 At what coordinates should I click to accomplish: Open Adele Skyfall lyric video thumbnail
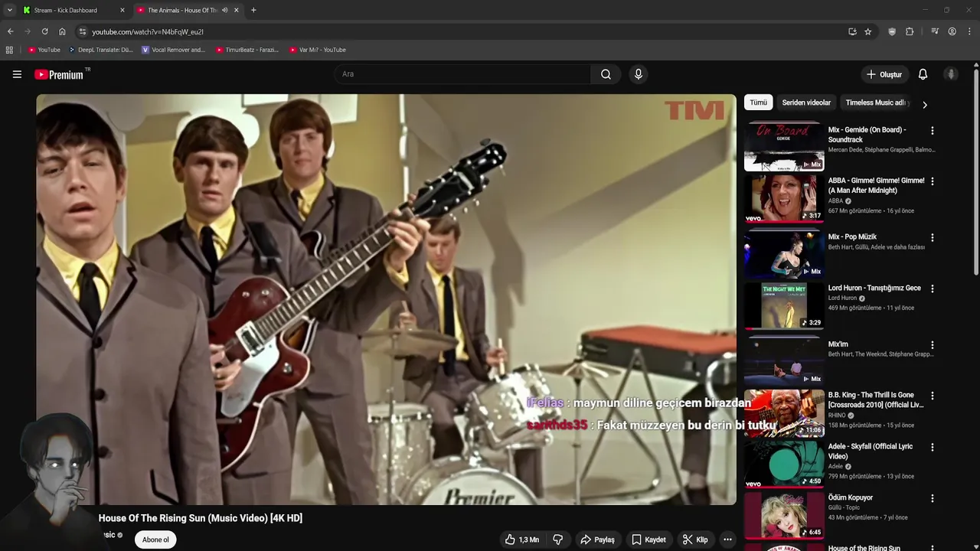pyautogui.click(x=784, y=465)
